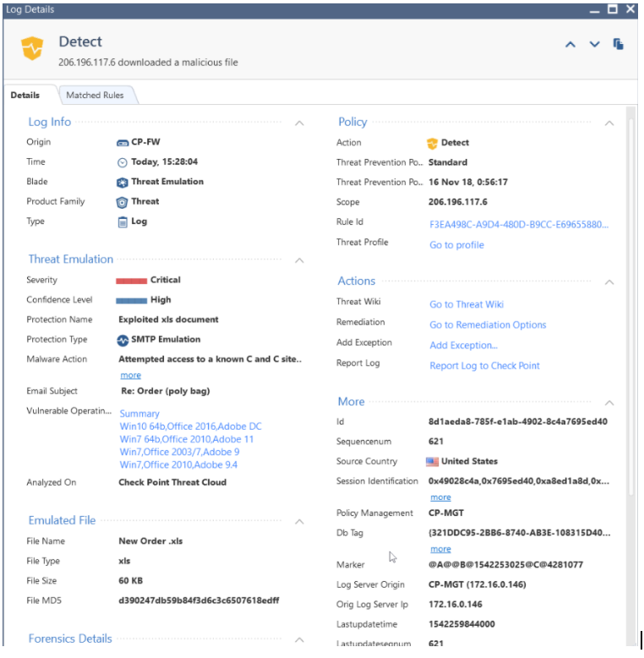The height and width of the screenshot is (658, 644).
Task: Open the Go to Threat Wiki link
Action: [467, 304]
